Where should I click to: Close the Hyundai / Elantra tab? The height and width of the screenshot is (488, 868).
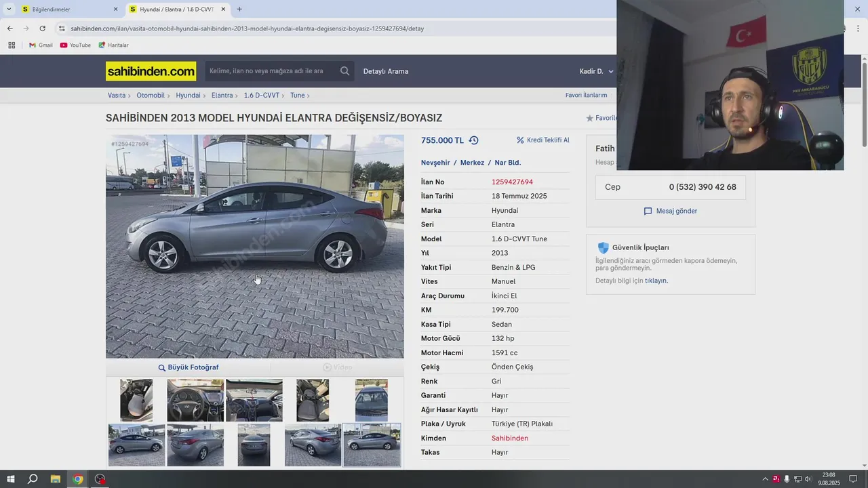pos(222,9)
